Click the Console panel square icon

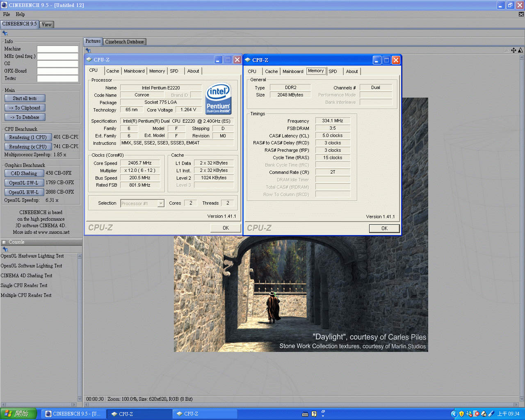click(x=4, y=242)
